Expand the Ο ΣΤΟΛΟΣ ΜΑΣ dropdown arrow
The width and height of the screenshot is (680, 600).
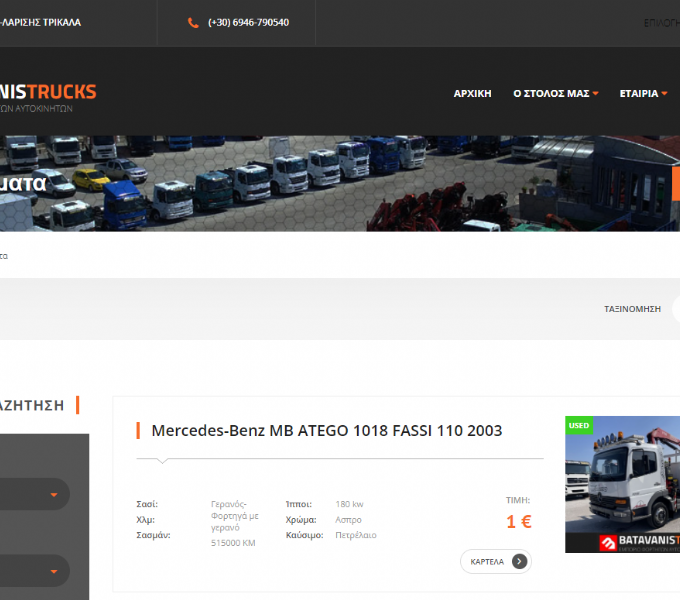tap(595, 94)
